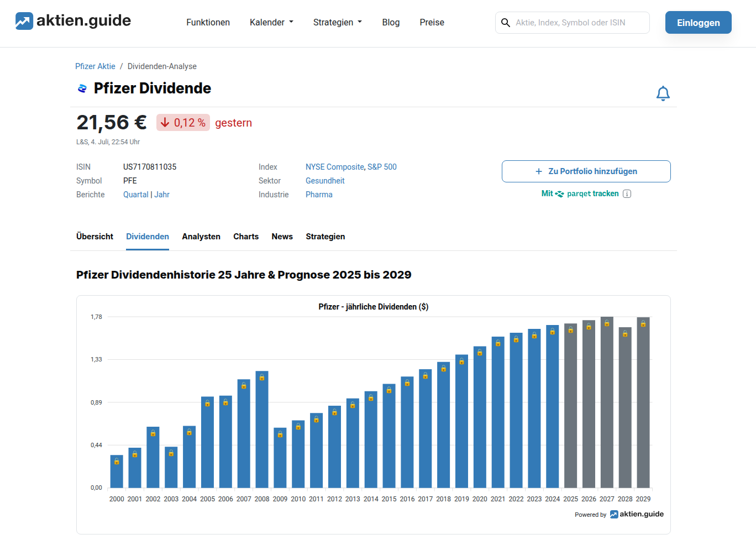Click the search magnifier icon
Viewport: 756px width, 545px height.
(x=505, y=23)
